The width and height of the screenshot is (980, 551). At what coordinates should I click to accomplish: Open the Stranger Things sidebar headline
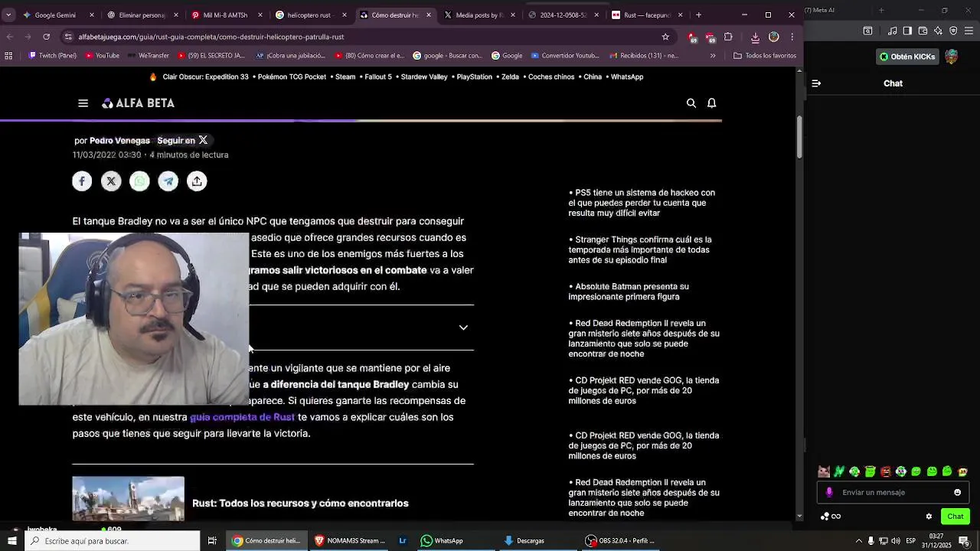(640, 249)
